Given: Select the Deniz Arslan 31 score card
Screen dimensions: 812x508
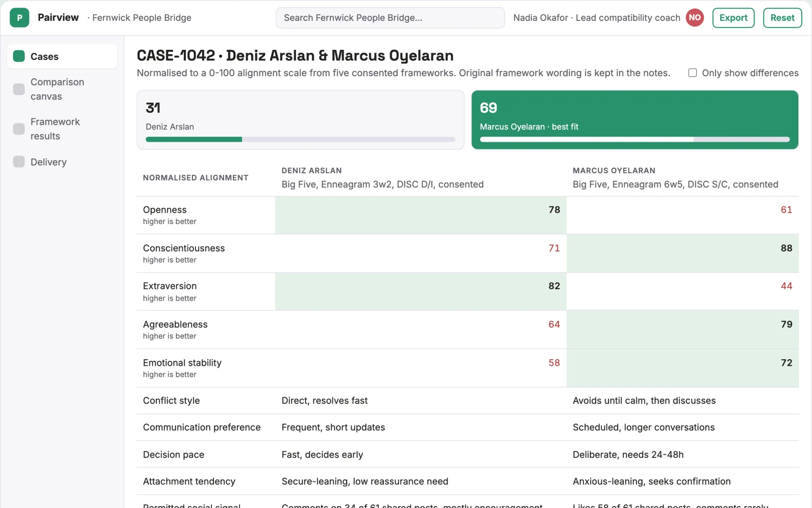Looking at the screenshot, I should point(300,120).
